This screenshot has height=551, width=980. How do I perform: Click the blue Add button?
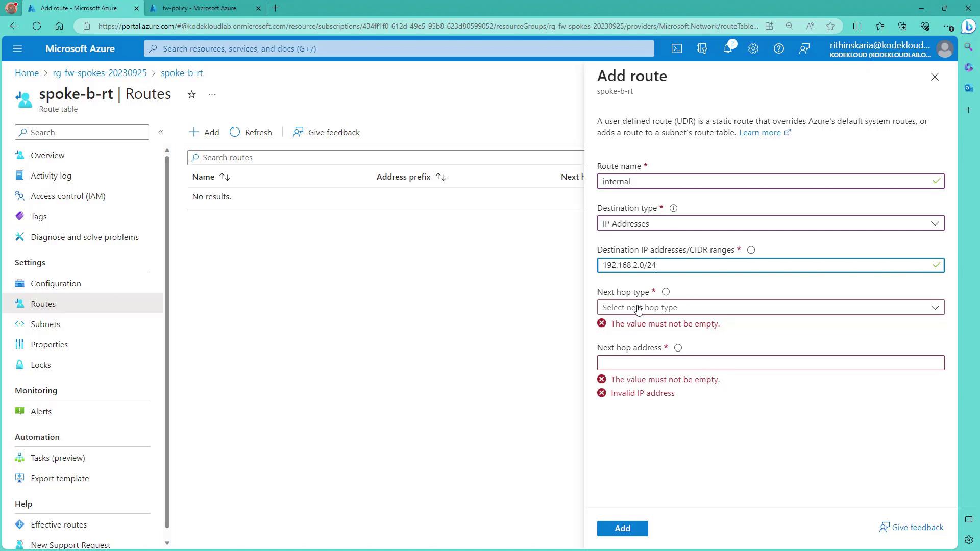[622, 529]
